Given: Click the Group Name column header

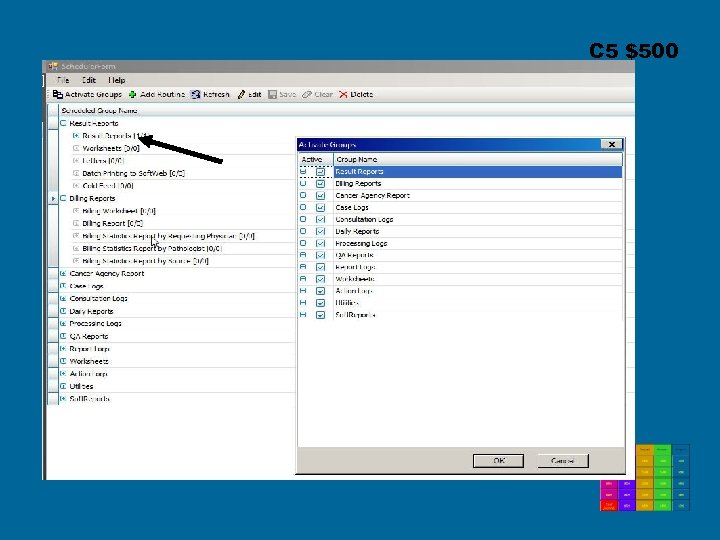Looking at the screenshot, I should (478, 159).
